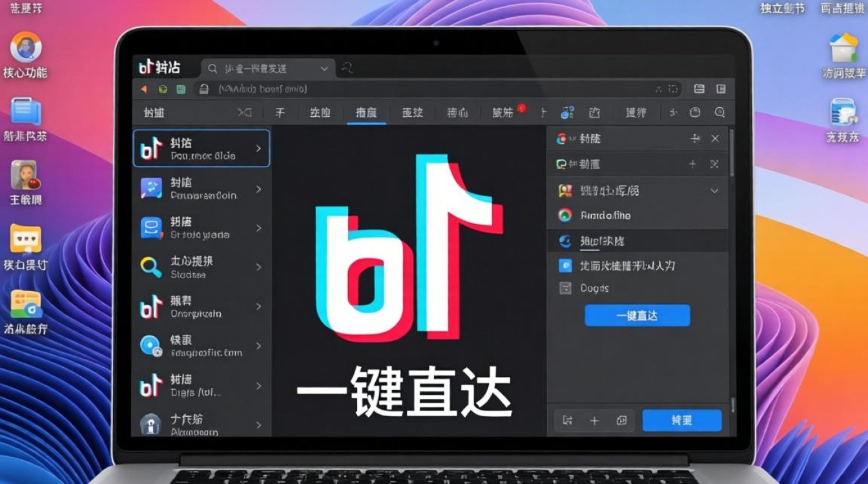The width and height of the screenshot is (868, 484).
Task: Select the Douyin logo in the sidebar
Action: coord(151,148)
